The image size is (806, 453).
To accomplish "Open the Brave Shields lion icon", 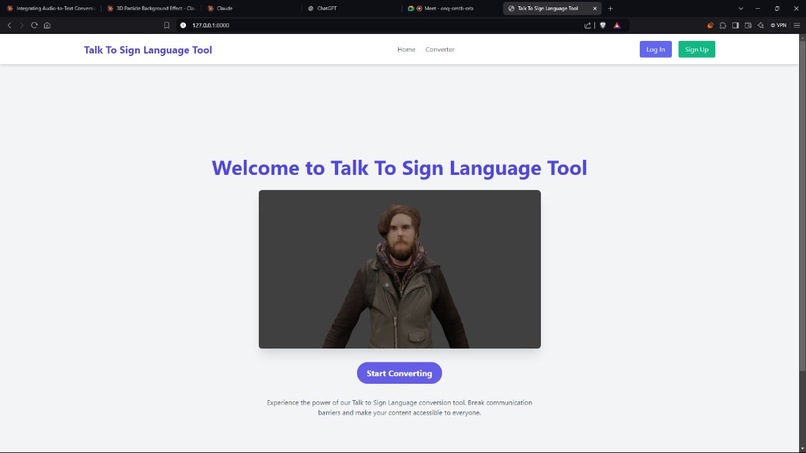I will [x=603, y=25].
